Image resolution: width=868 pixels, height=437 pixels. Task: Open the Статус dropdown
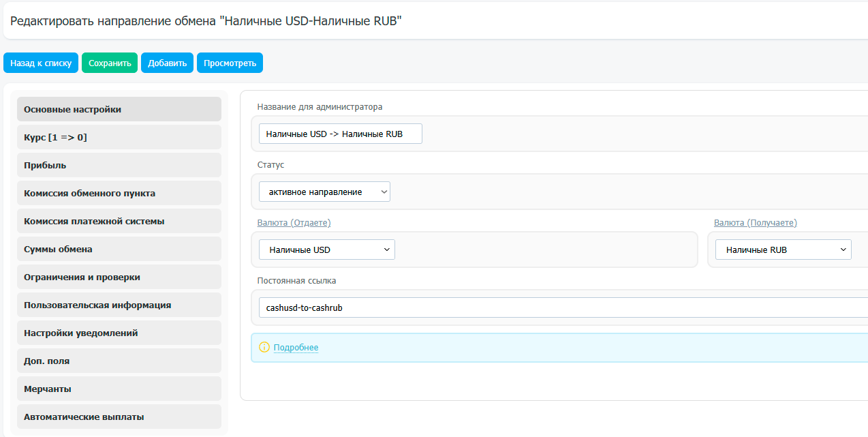coord(324,192)
